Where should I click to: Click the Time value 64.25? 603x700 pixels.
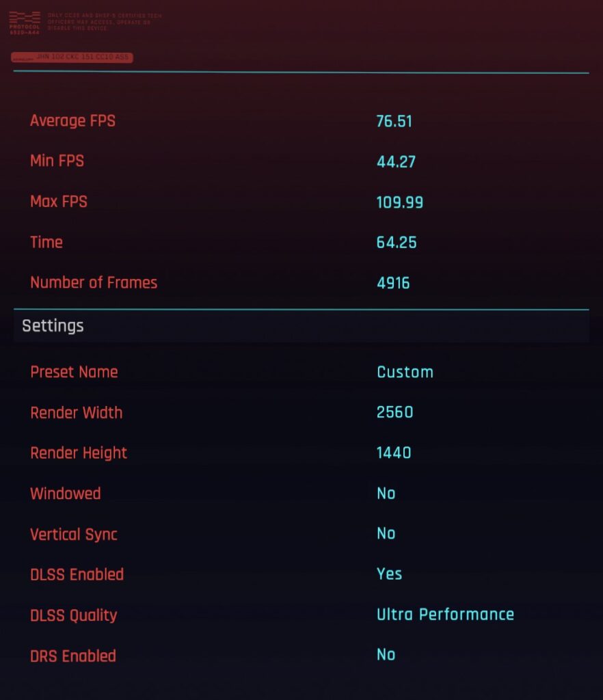click(397, 243)
